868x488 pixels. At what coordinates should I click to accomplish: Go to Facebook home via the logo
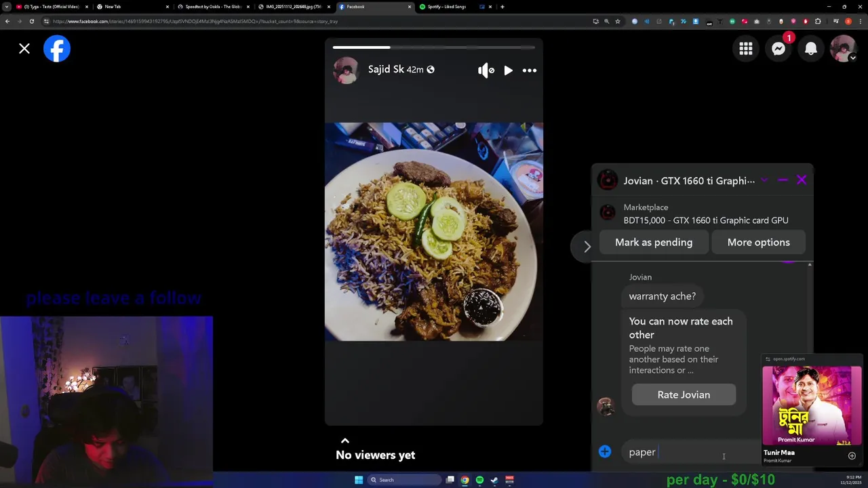click(57, 49)
